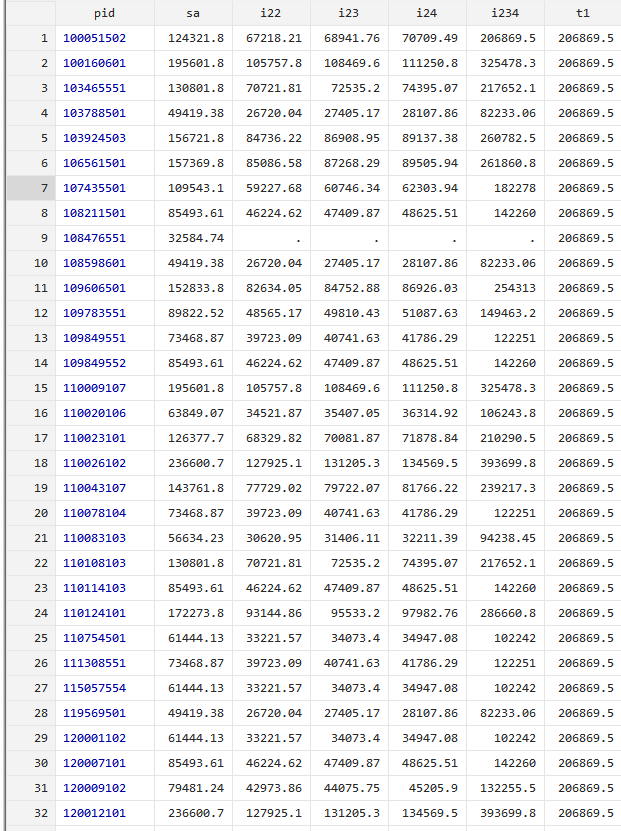621x831 pixels.
Task: Select the sa column header
Action: pos(193,13)
